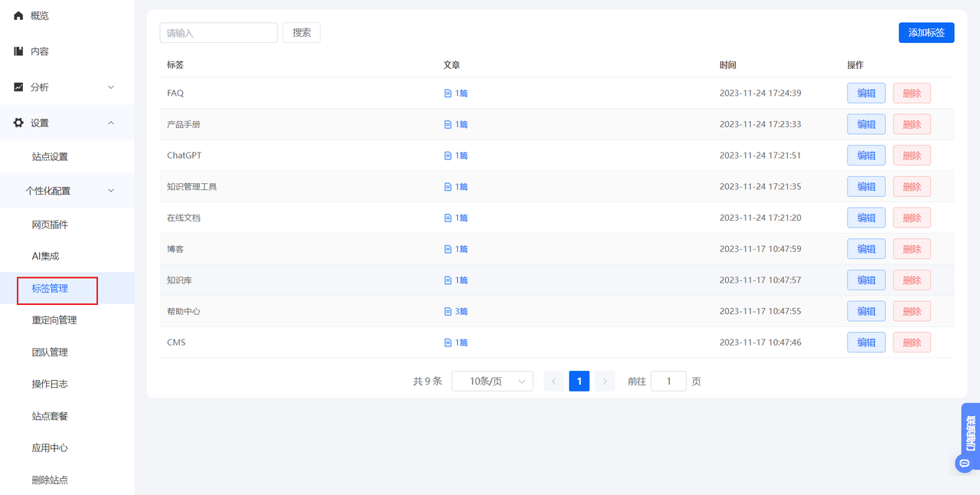
Task: Open 操作日志 in sidebar
Action: pos(50,384)
